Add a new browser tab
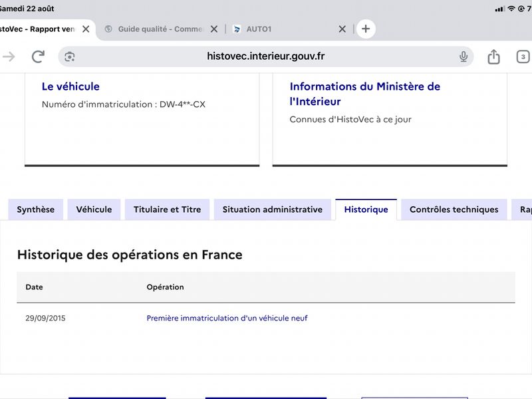Screen dimensions: 532x399 366,29
